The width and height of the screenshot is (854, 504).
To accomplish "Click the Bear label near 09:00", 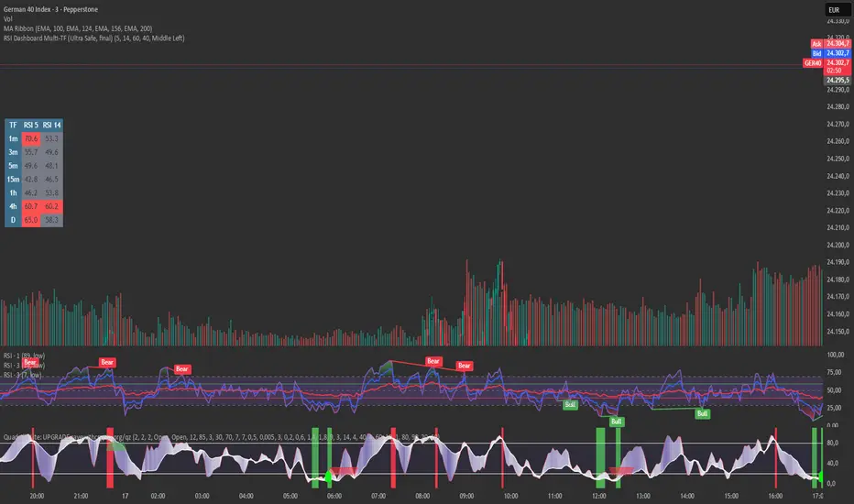I will [x=464, y=366].
